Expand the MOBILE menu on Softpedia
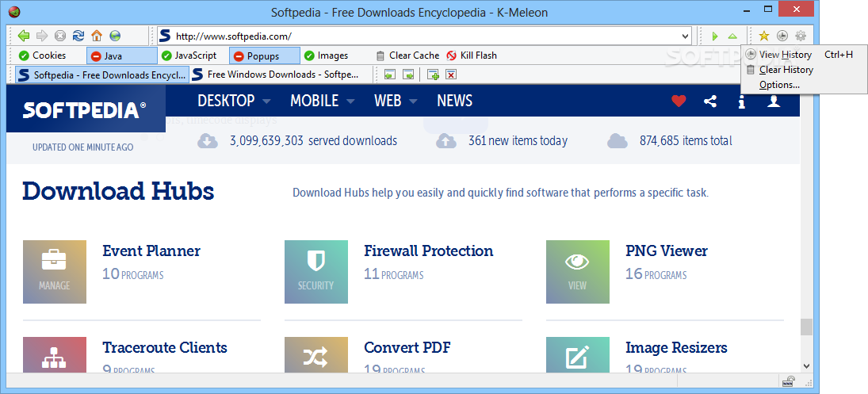 [322, 101]
